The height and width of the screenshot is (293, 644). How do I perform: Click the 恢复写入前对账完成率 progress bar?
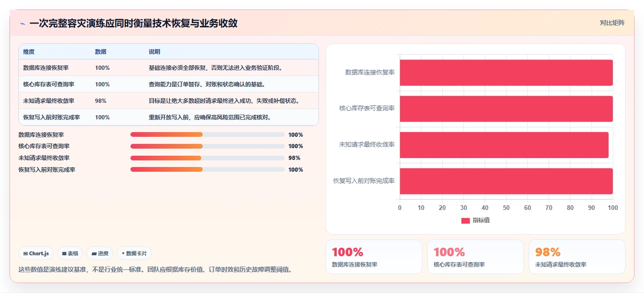[207, 169]
